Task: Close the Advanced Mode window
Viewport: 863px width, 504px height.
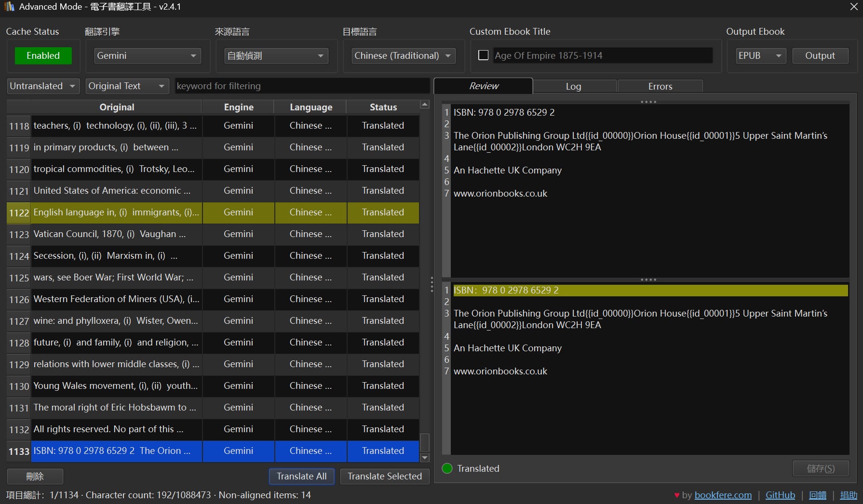Action: 853,7
